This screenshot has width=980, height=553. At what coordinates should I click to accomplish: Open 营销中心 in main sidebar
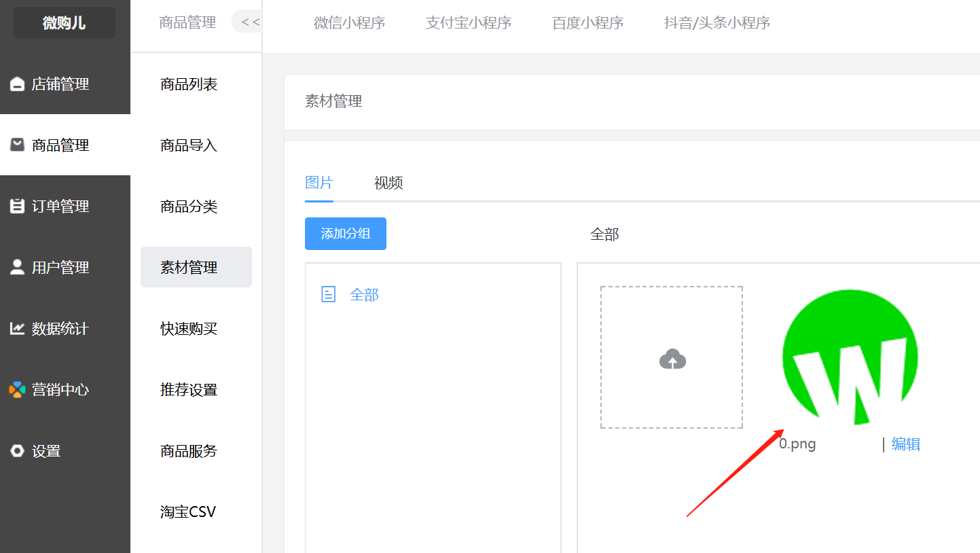(65, 390)
